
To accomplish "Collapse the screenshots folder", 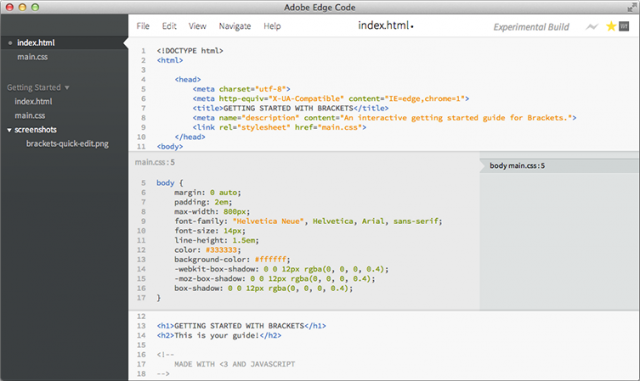I will point(9,130).
